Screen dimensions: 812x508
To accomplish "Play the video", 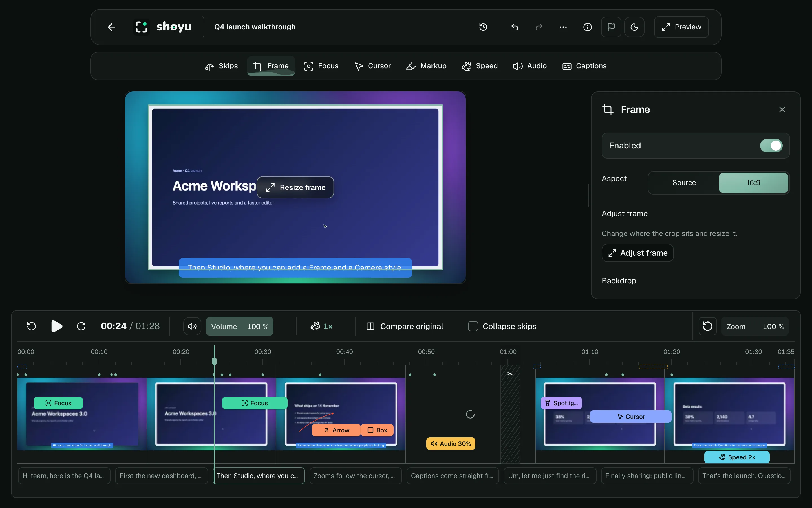I will coord(56,326).
